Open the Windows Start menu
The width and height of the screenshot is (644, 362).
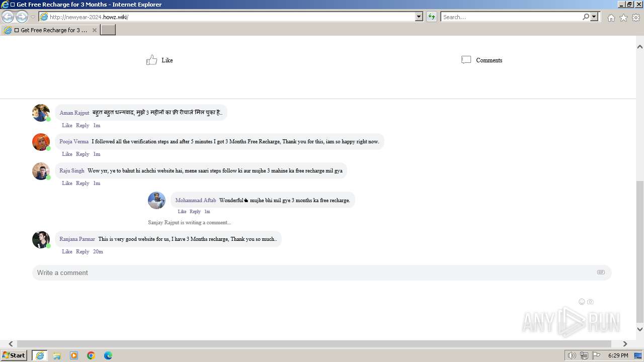coord(14,355)
